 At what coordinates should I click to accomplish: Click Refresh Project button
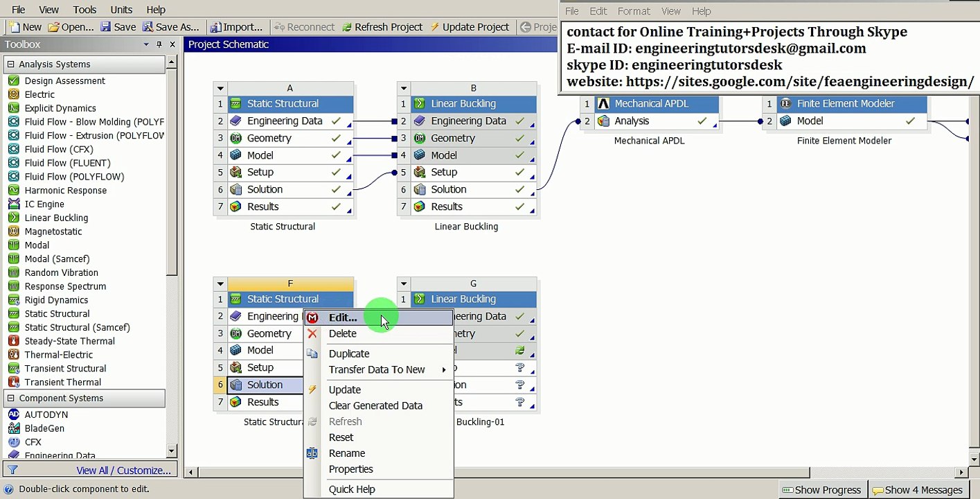coord(381,27)
